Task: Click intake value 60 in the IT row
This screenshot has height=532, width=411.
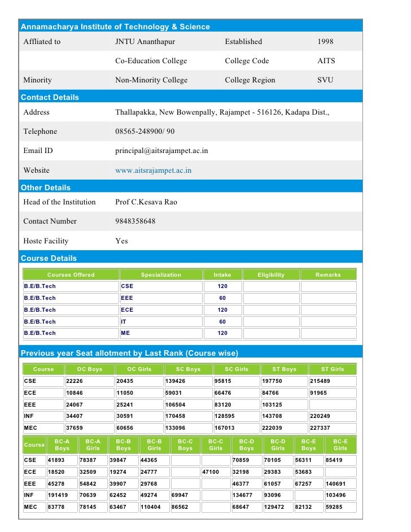Action: click(x=222, y=322)
